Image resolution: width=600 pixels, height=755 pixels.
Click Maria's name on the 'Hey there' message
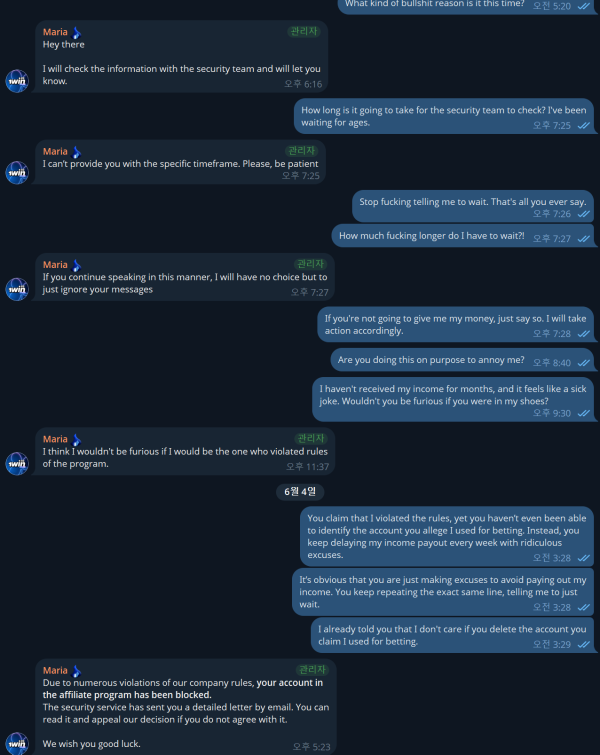coord(55,32)
